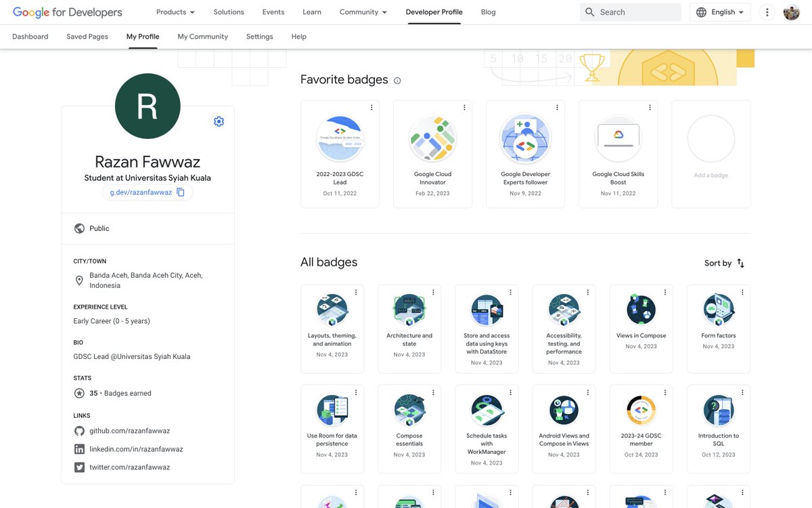The height and width of the screenshot is (508, 812).
Task: Click the Sort by arrows icon
Action: tap(741, 263)
